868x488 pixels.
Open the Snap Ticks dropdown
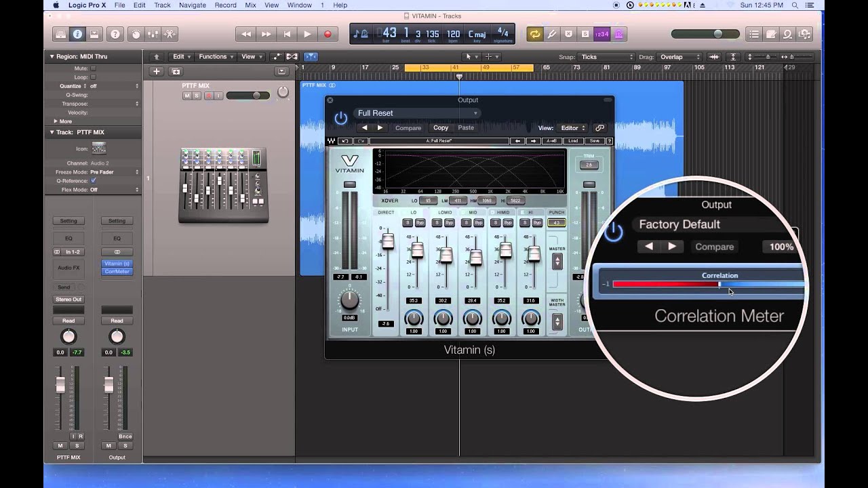607,57
